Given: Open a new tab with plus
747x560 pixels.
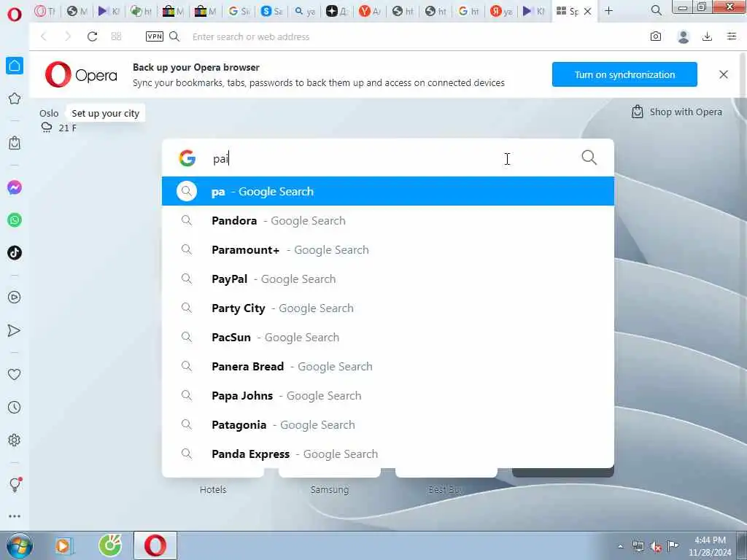Looking at the screenshot, I should pyautogui.click(x=609, y=10).
